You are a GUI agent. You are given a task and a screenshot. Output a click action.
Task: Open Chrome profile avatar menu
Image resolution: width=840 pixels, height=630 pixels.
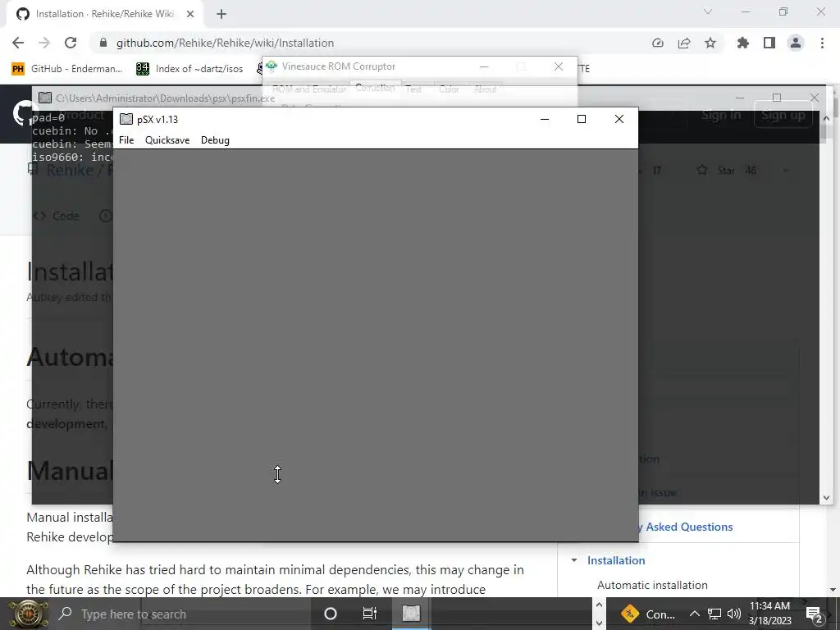[796, 43]
